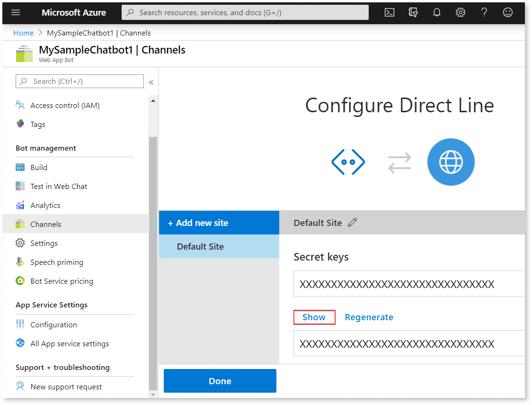
Task: Open the Notifications bell
Action: coord(436,12)
